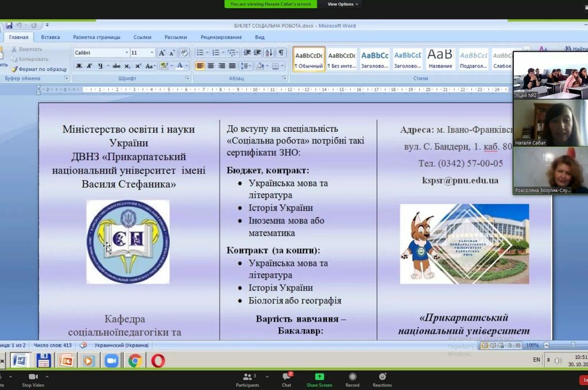The image size is (588, 390).
Task: Open Zoom Reactions
Action: pos(382,380)
